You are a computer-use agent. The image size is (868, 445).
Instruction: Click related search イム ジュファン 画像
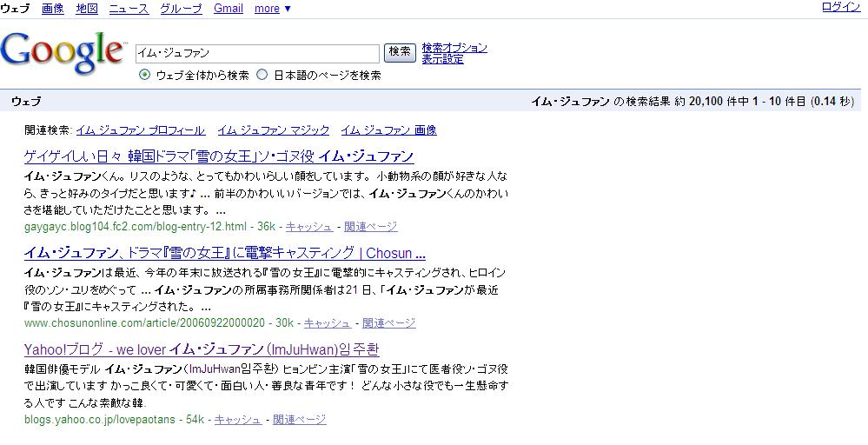[x=388, y=130]
